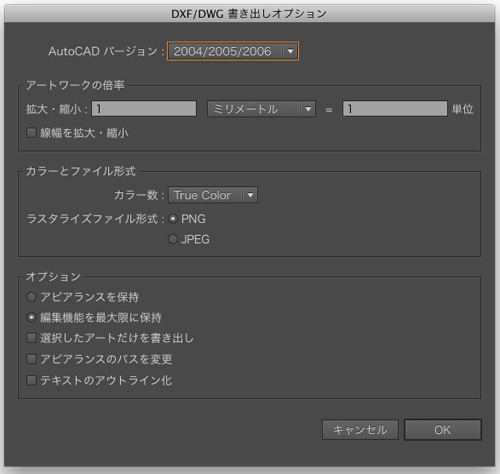Click the arrow on the True Color menu
The width and height of the screenshot is (500, 474).
pyautogui.click(x=250, y=195)
